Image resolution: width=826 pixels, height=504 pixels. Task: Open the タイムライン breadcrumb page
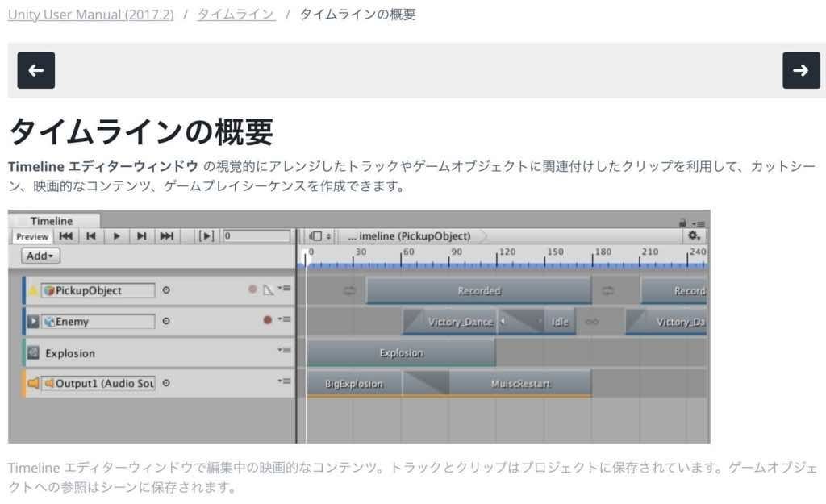coord(235,14)
